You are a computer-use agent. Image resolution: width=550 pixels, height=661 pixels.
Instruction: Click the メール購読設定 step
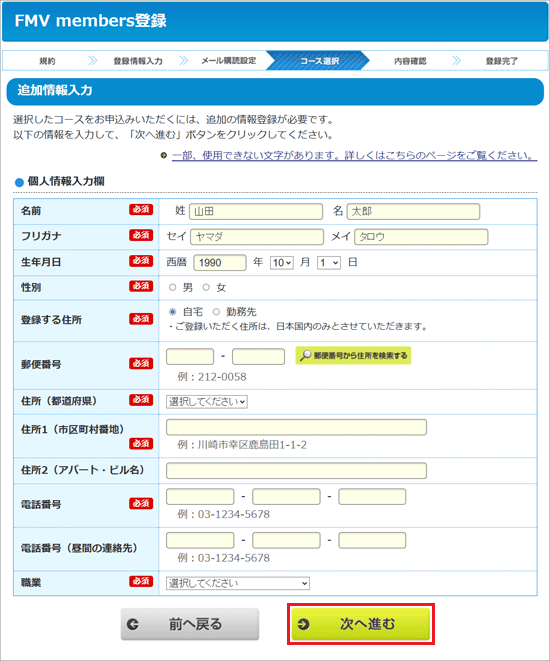click(x=228, y=61)
